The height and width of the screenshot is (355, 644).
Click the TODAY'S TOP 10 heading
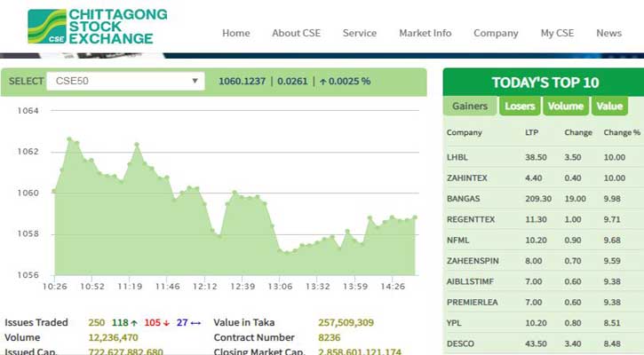(545, 83)
